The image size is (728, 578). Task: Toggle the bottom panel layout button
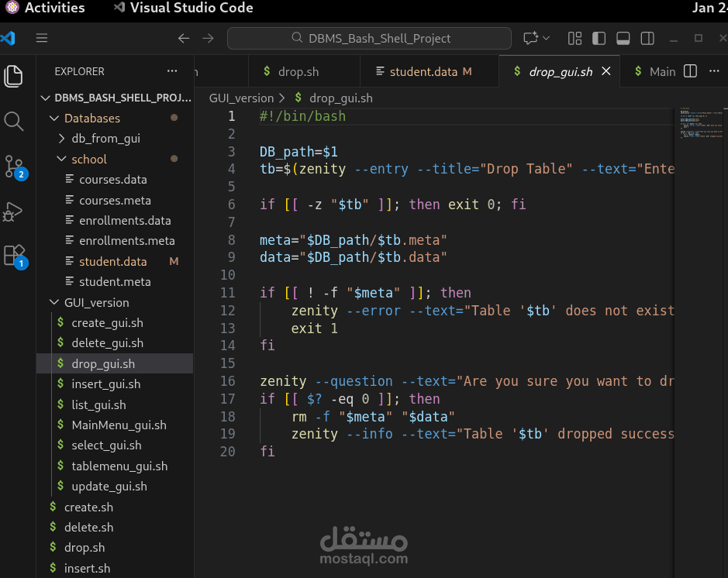pos(623,38)
